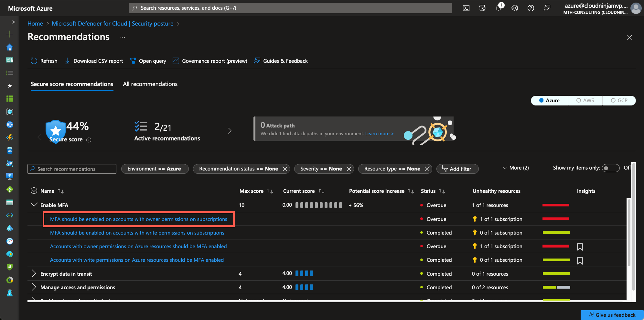Viewport: 644px width, 320px height.
Task: Open Resource type == None filter
Action: point(392,169)
